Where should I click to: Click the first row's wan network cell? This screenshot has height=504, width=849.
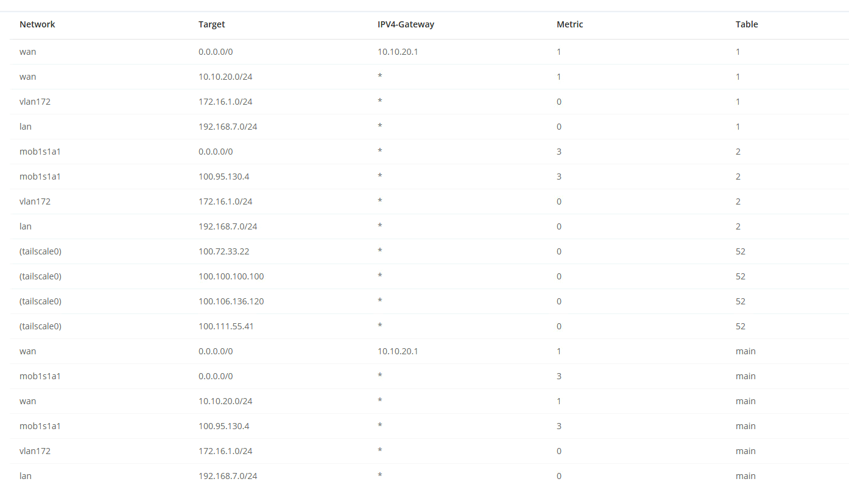click(x=27, y=52)
